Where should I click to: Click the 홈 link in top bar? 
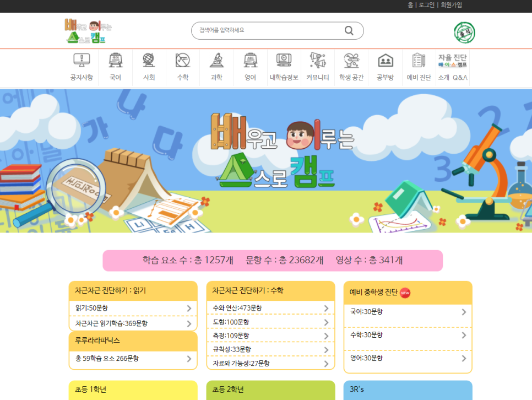410,5
